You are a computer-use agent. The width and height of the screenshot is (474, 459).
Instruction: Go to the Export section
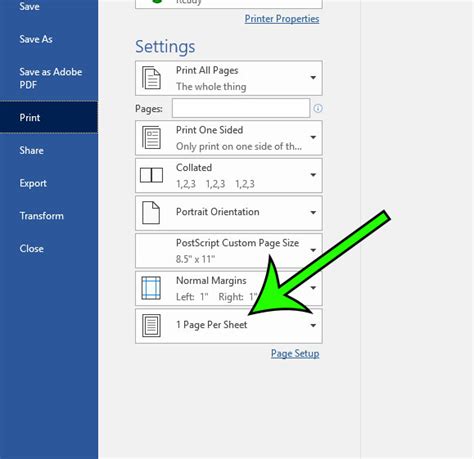(x=33, y=183)
